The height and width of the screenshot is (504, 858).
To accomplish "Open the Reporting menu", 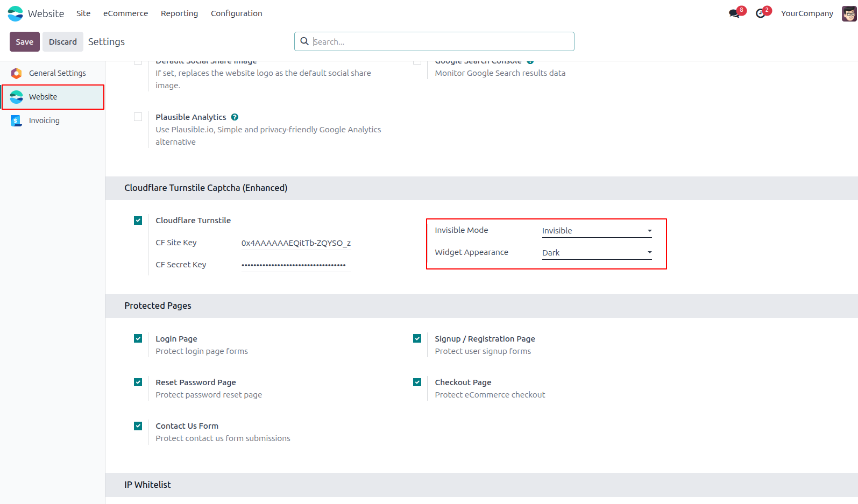I will tap(179, 13).
